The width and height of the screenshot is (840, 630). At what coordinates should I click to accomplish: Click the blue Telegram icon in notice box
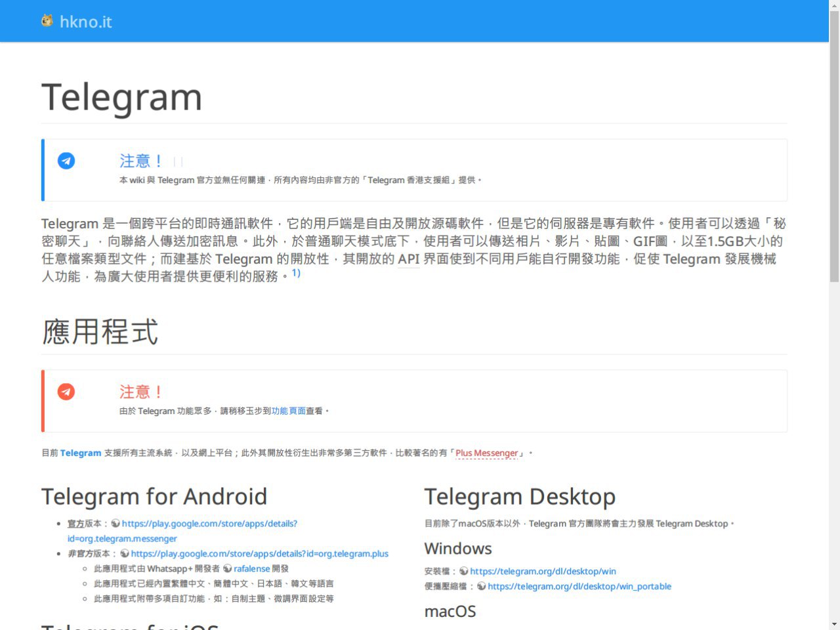pos(66,161)
